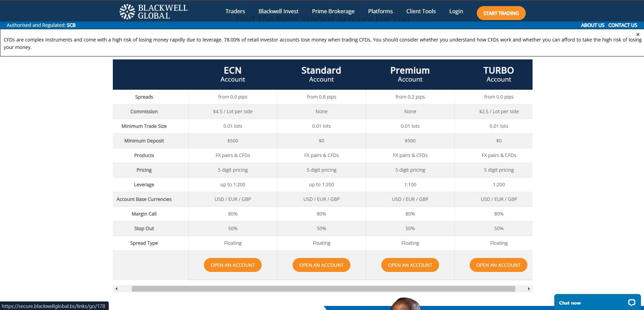644x310 pixels.
Task: Open the CONTACT US link
Action: click(x=623, y=25)
